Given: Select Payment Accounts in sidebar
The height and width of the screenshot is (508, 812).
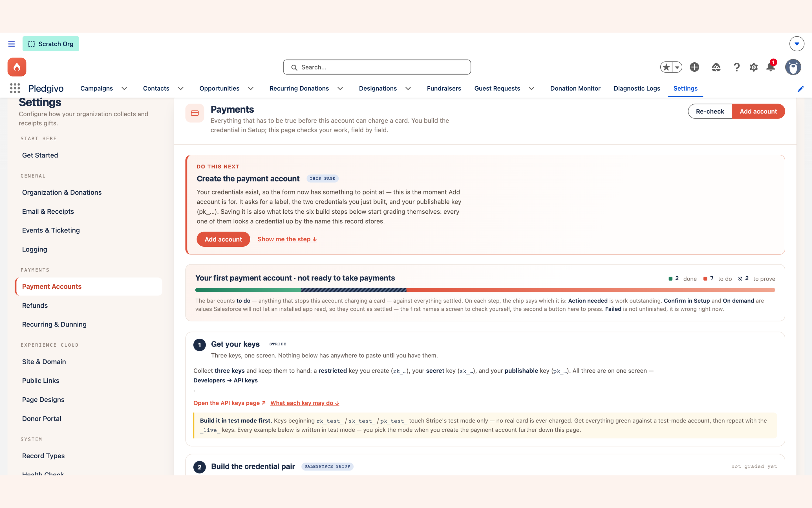Looking at the screenshot, I should [x=89, y=286].
